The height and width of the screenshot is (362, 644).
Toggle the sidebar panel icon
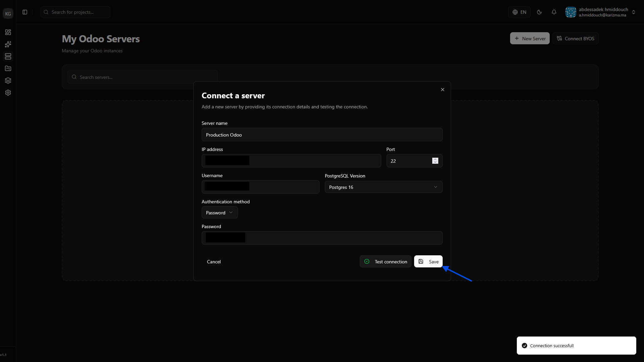pos(25,12)
